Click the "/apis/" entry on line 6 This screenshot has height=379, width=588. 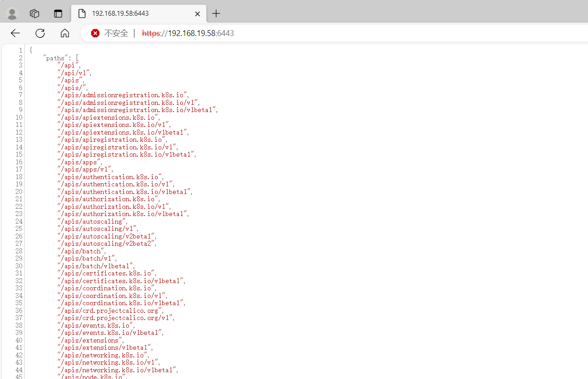72,88
